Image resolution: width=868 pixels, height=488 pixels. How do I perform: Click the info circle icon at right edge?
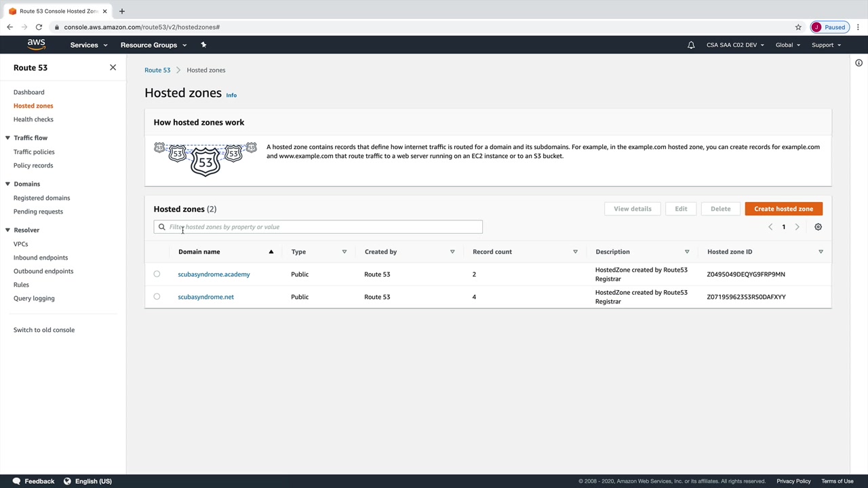click(x=859, y=63)
